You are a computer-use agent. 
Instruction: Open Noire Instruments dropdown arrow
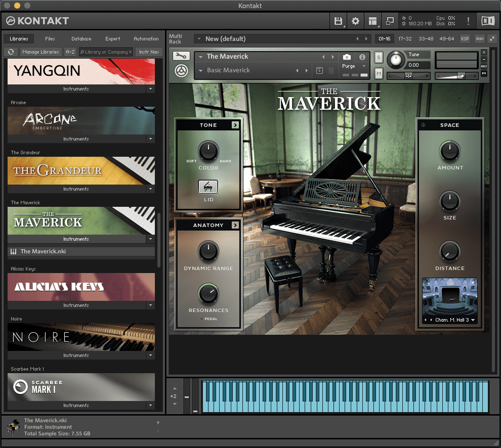coord(150,355)
